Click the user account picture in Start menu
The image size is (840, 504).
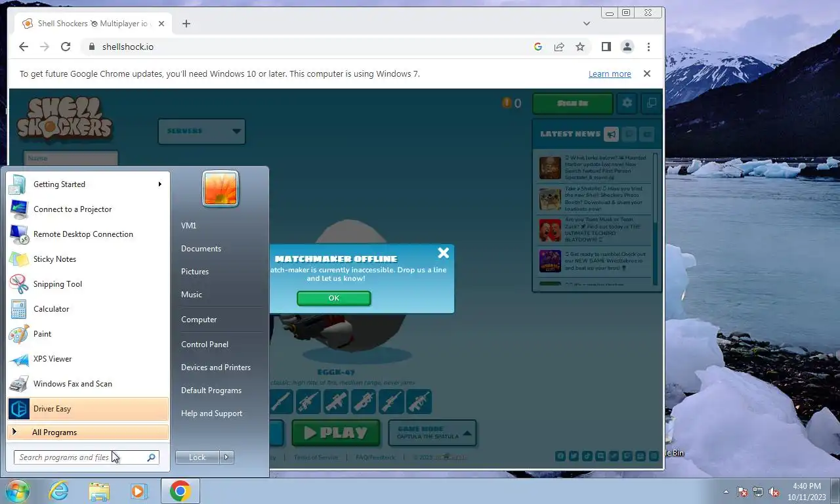pyautogui.click(x=220, y=188)
